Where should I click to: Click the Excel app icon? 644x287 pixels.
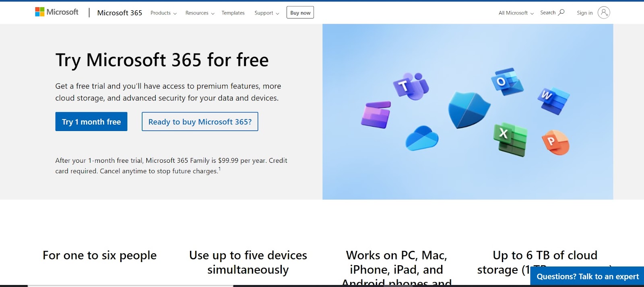point(510,139)
